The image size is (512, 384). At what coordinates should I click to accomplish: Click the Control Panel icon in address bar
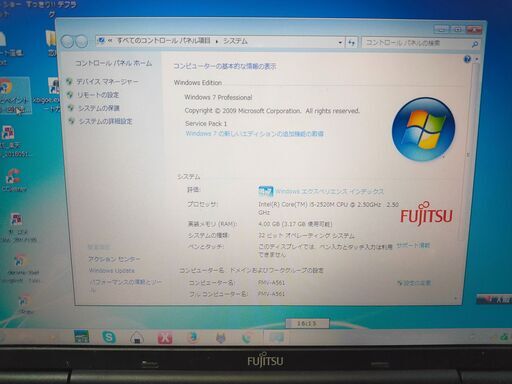(101, 41)
